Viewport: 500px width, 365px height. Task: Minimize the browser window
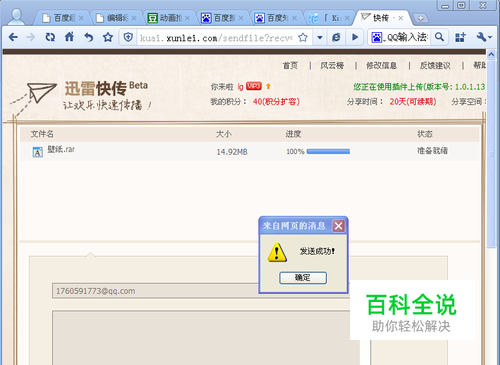[x=445, y=5]
